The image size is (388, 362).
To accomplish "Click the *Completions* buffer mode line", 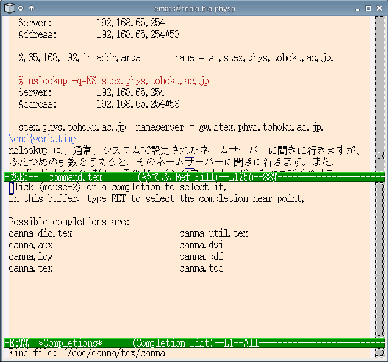I will tap(194, 343).
